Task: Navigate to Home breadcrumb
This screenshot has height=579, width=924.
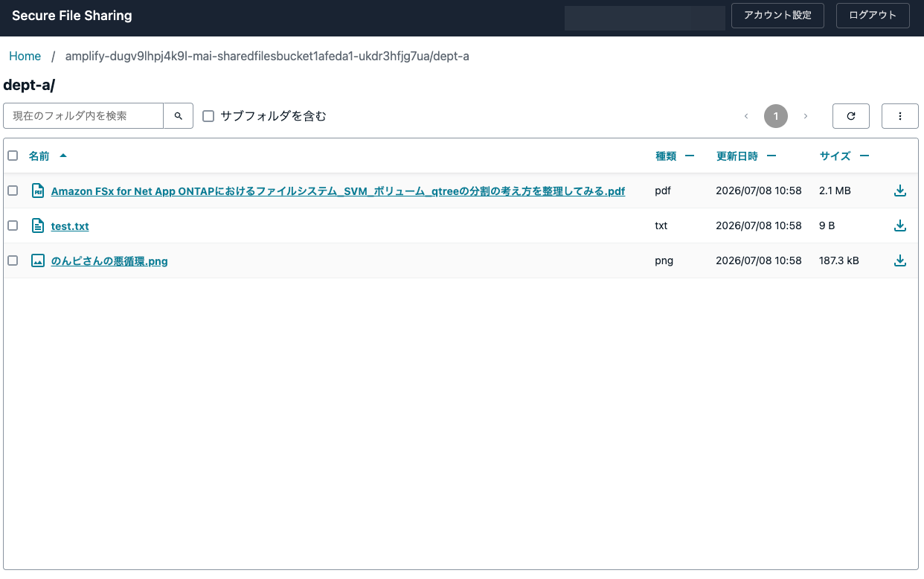Action: [x=25, y=56]
